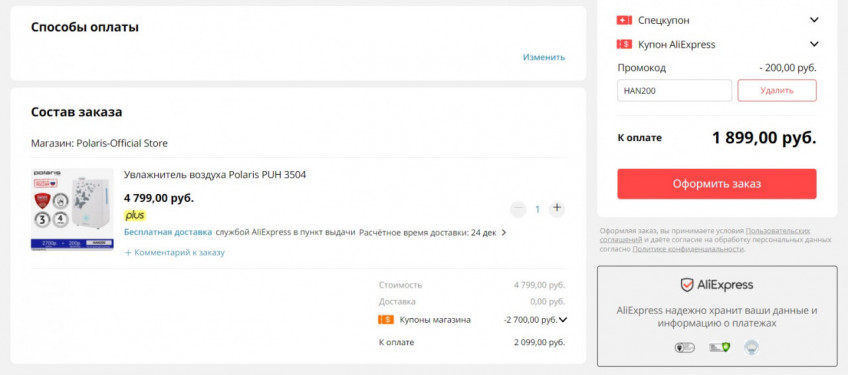Click the store subtotal 2 099,00 руб.
Viewport: 848px width, 375px height.
tap(539, 343)
